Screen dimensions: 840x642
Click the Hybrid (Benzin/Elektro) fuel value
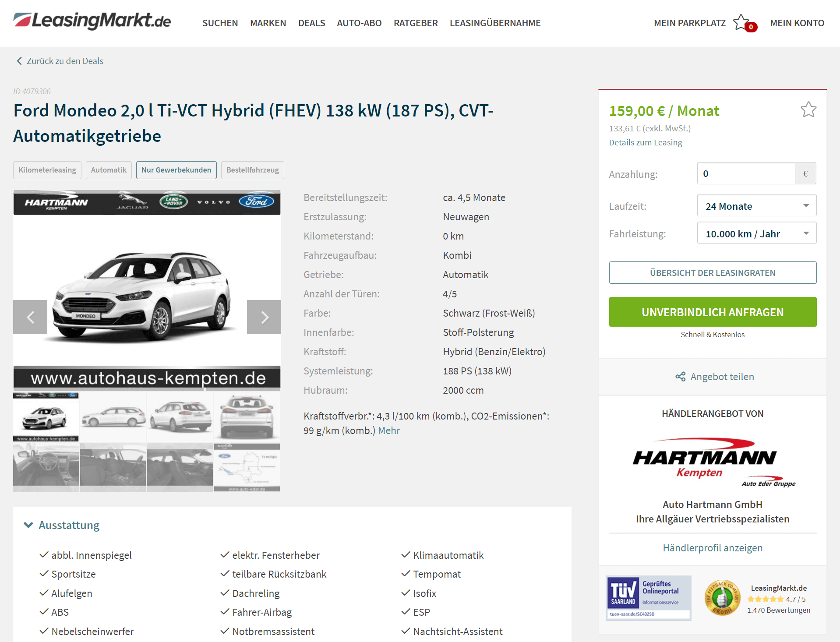[494, 352]
